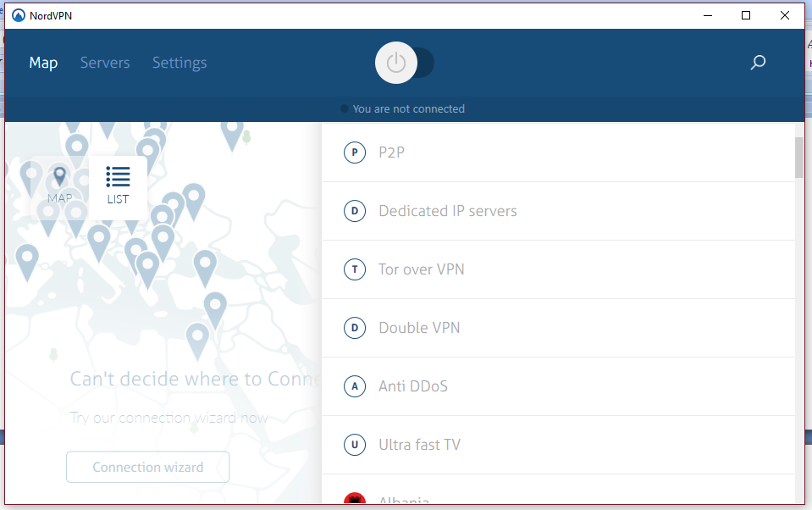Click the NordVPN logo in title bar
The width and height of the screenshot is (812, 510).
tap(19, 15)
